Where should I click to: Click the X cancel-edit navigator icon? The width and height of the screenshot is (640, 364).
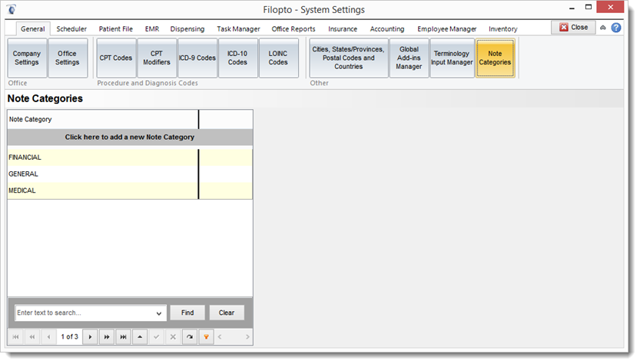173,337
